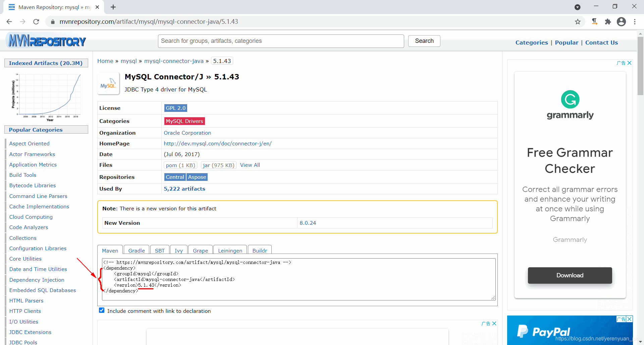The width and height of the screenshot is (644, 345).
Task: Open the GPL 2.0 license tag
Action: (175, 108)
